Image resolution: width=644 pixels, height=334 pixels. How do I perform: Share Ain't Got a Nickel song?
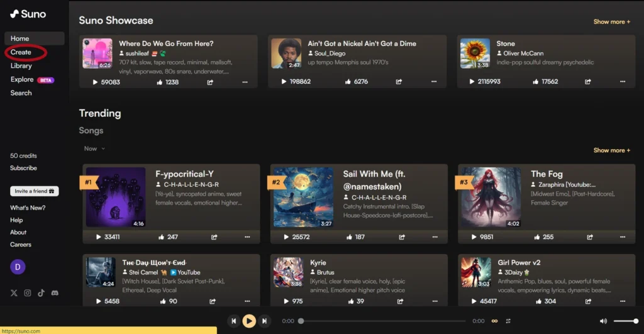(x=399, y=82)
